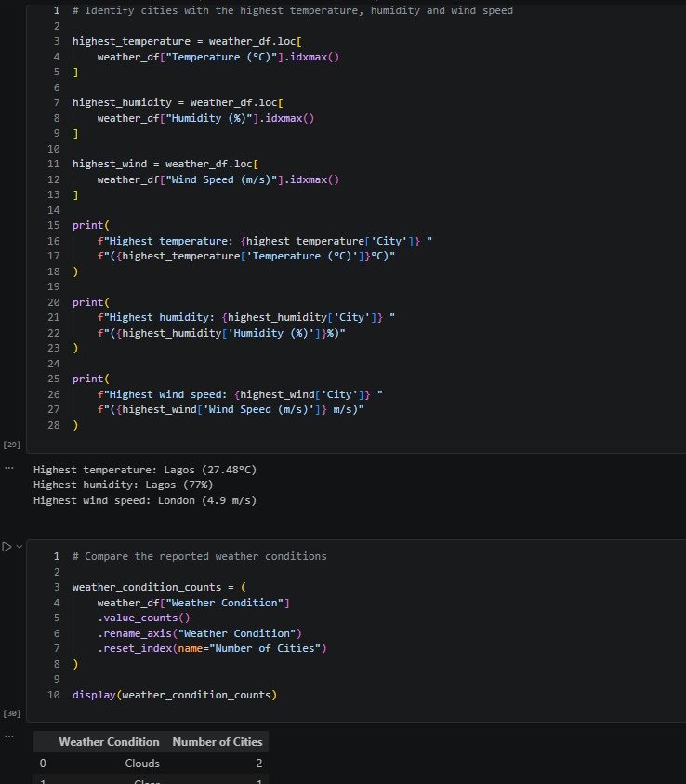Click the weather_condition_counts assignment line
This screenshot has width=686, height=784.
pyautogui.click(x=159, y=587)
